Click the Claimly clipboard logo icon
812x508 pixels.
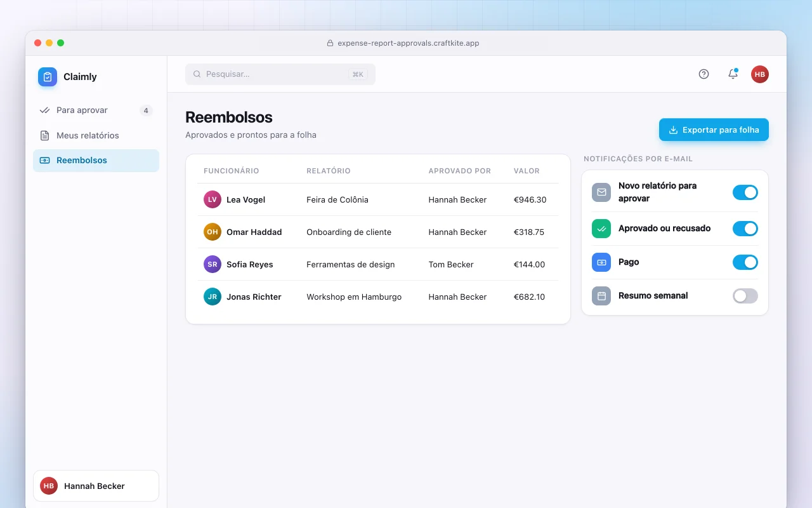tap(48, 77)
